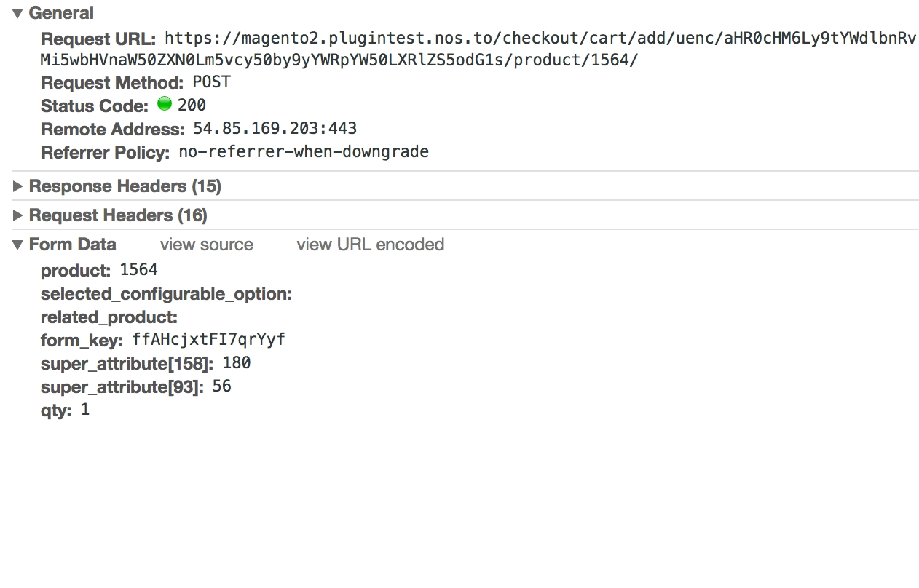Screen dimensions: 919x588
Task: Click the green status code indicator
Action: point(165,104)
